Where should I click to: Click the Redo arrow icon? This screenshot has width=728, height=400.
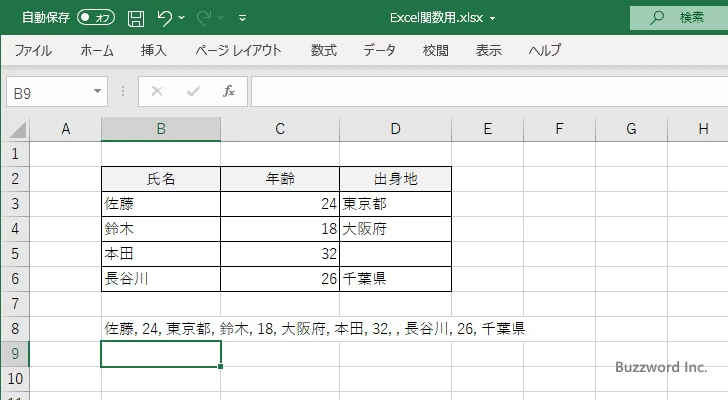tap(203, 18)
